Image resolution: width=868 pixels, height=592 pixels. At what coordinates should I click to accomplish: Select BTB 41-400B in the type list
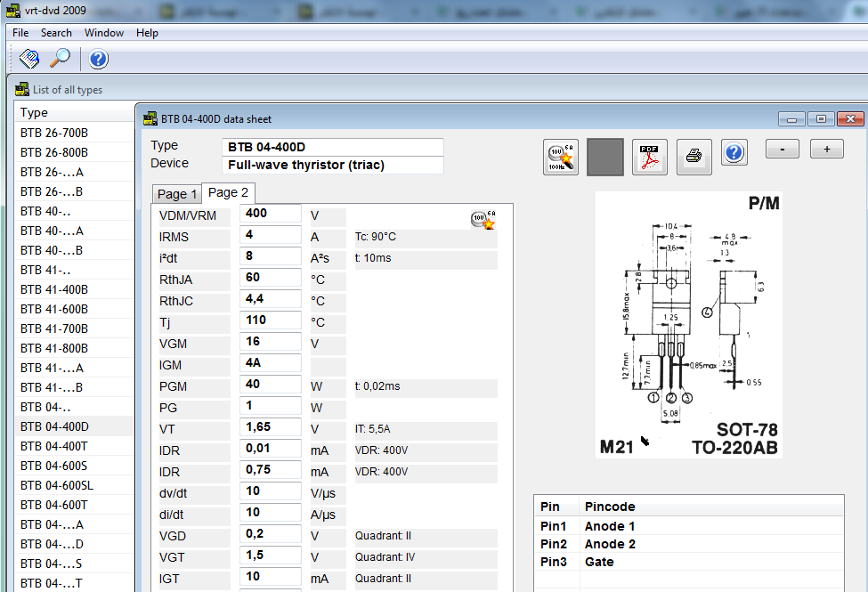point(74,289)
